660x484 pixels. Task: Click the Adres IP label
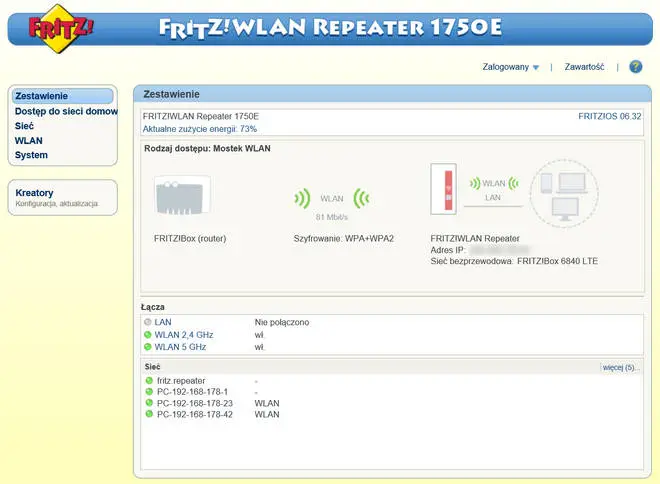(447, 250)
